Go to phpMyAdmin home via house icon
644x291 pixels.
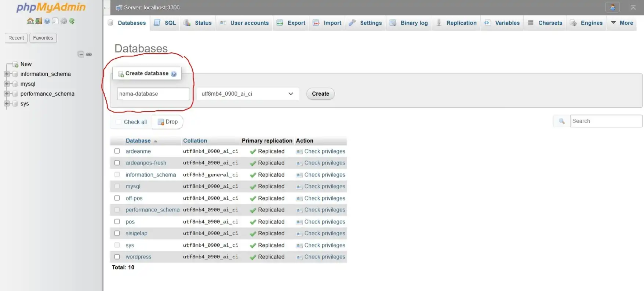(x=30, y=21)
